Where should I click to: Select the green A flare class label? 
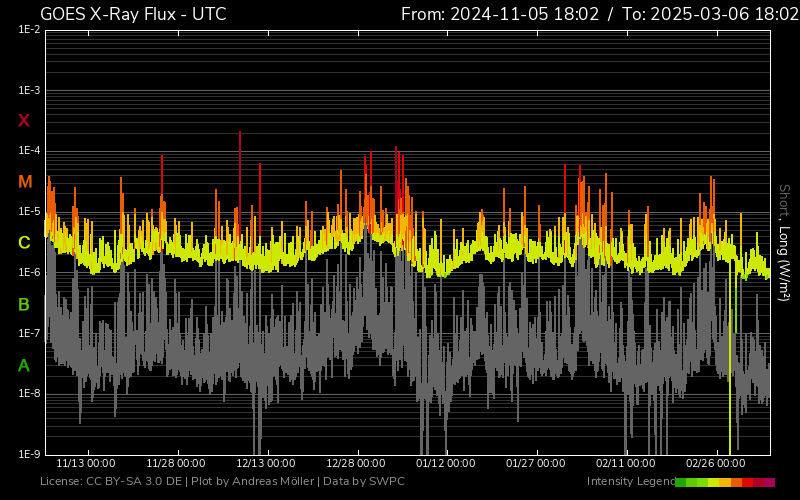point(24,366)
